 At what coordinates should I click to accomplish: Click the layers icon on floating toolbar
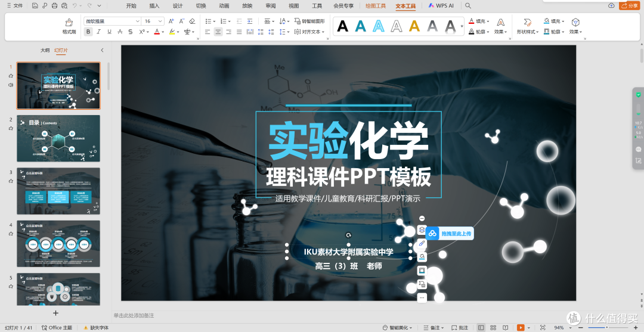(x=422, y=230)
